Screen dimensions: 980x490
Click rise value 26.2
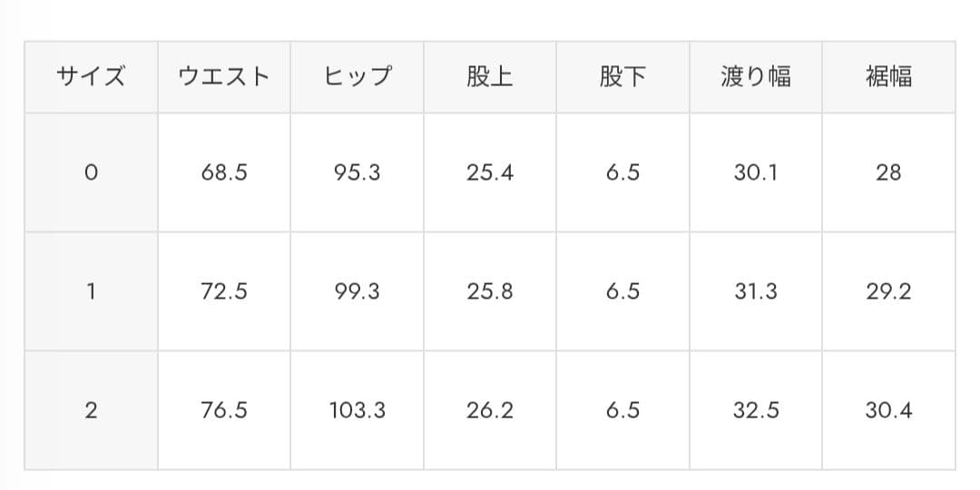coord(490,410)
